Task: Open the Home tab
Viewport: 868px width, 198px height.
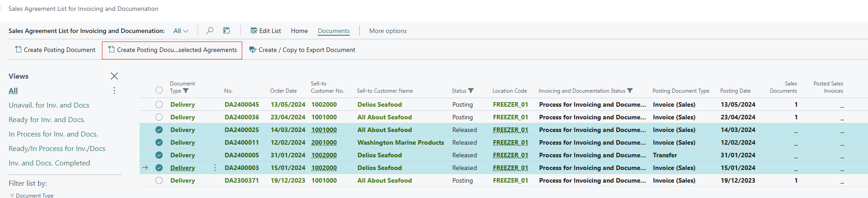Action: 299,31
